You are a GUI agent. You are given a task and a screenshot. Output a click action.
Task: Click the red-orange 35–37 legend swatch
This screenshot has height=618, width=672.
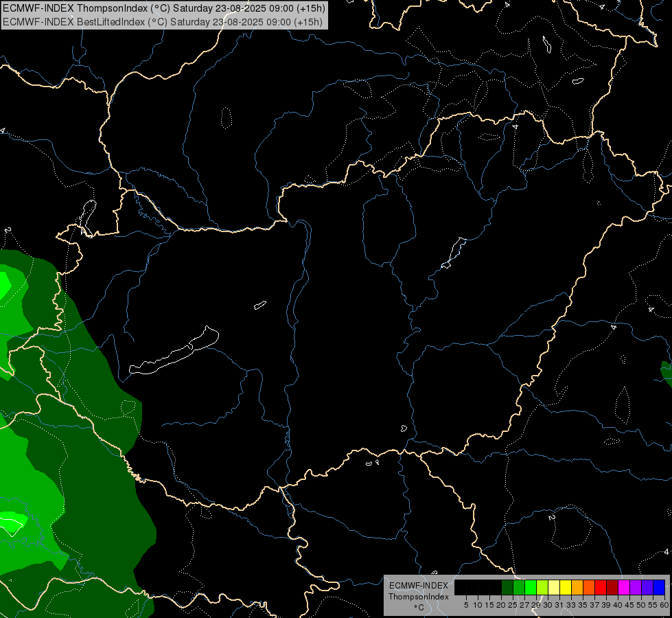coord(589,587)
